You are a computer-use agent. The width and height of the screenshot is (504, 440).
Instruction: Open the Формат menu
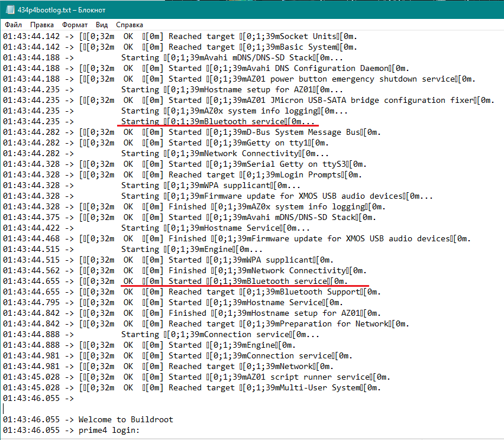pyautogui.click(x=75, y=25)
